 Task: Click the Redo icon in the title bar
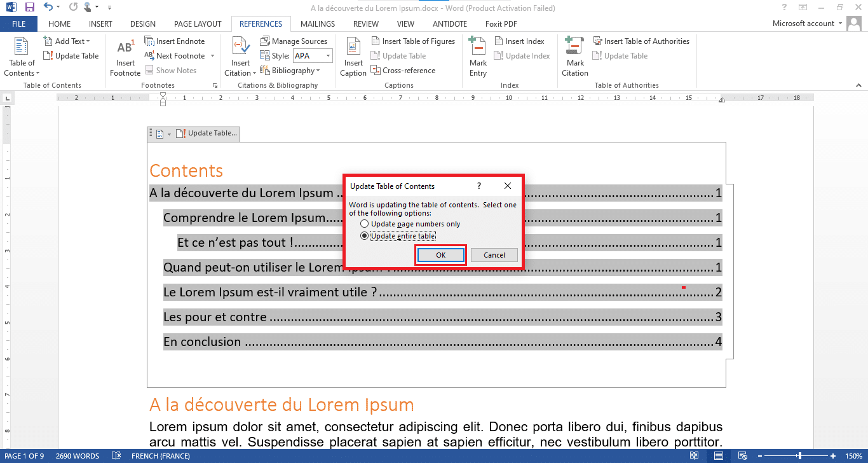pyautogui.click(x=72, y=8)
